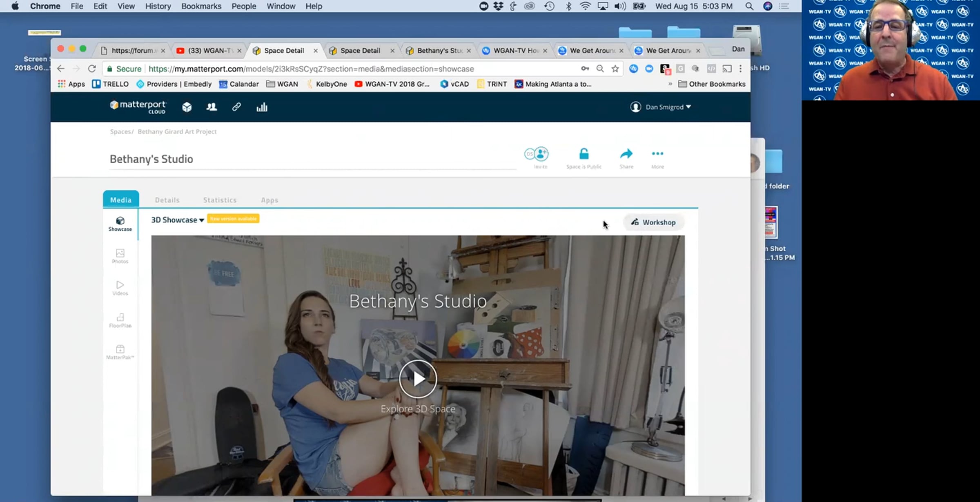Open the Time Machine menu bar icon

click(x=550, y=6)
